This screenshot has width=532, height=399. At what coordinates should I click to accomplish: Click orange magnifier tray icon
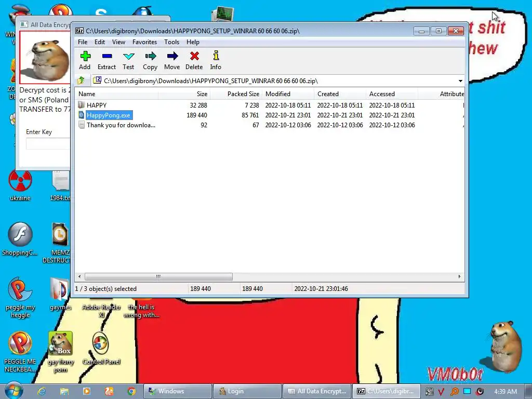[454, 392]
